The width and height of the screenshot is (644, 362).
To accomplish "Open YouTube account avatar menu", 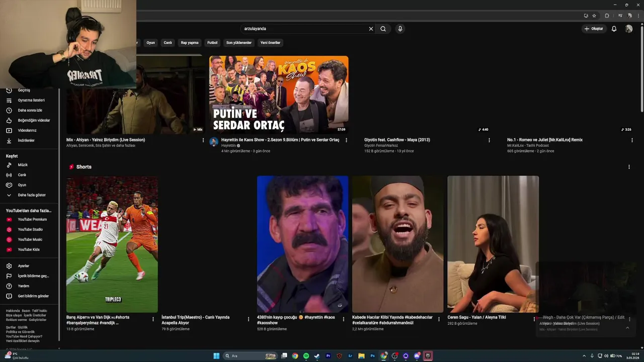I will click(x=629, y=29).
